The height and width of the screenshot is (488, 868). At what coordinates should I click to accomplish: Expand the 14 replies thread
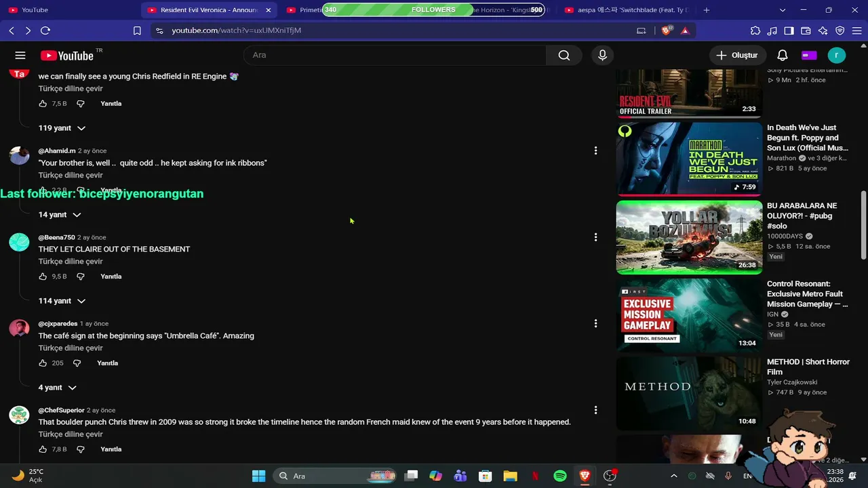[x=60, y=215]
